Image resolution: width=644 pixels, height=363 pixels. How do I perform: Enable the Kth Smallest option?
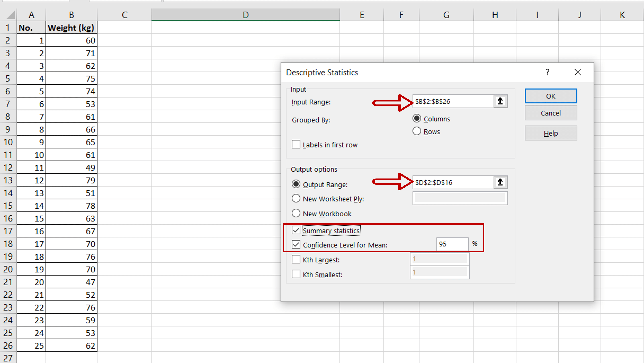pos(296,274)
